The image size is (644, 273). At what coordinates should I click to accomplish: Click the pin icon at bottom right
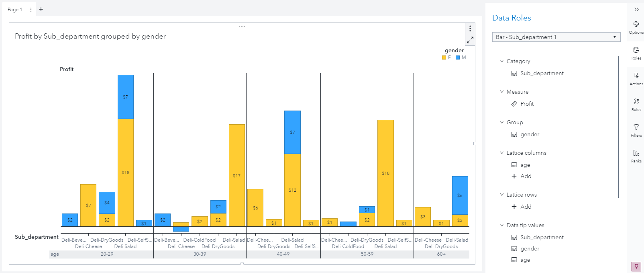point(636,266)
